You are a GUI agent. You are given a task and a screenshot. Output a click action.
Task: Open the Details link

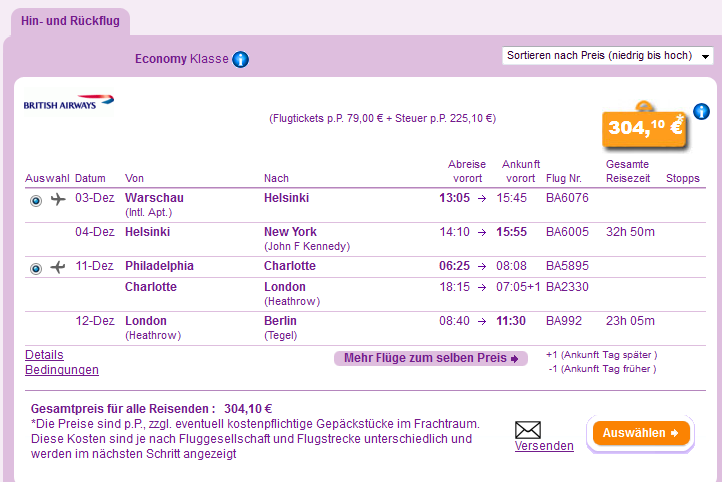tap(44, 355)
